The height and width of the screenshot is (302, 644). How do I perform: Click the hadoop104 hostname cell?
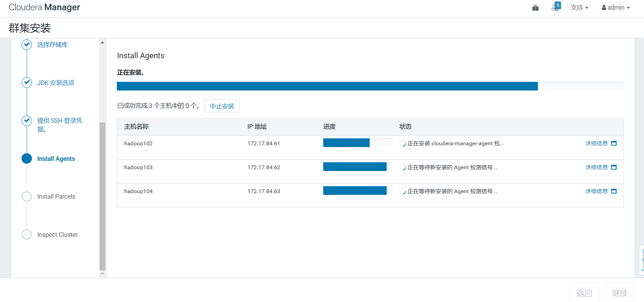click(138, 191)
